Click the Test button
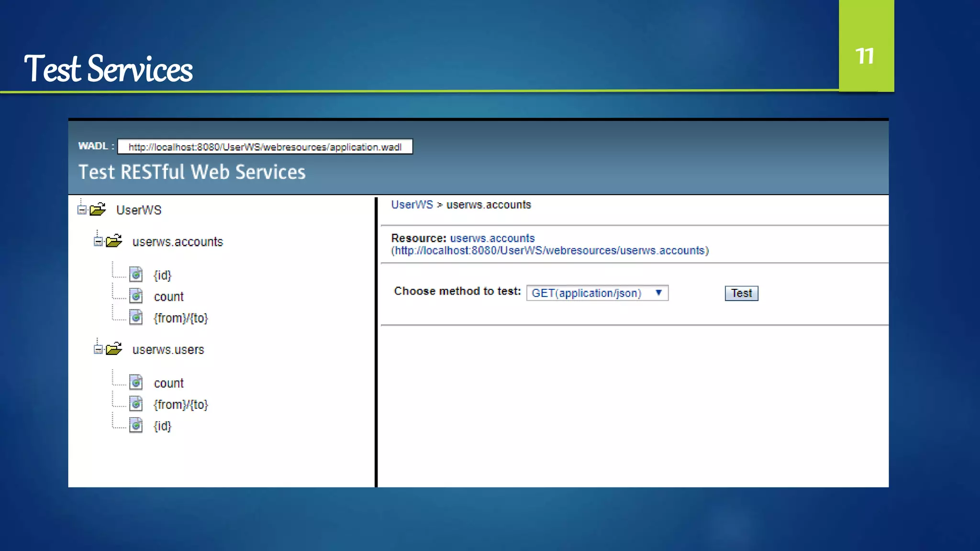 tap(741, 293)
